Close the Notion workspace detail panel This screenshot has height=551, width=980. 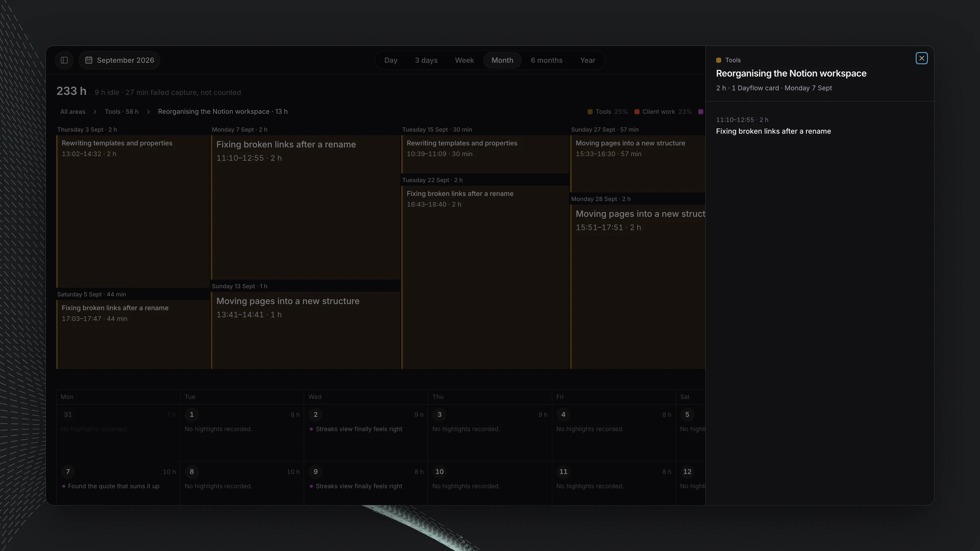(x=922, y=58)
